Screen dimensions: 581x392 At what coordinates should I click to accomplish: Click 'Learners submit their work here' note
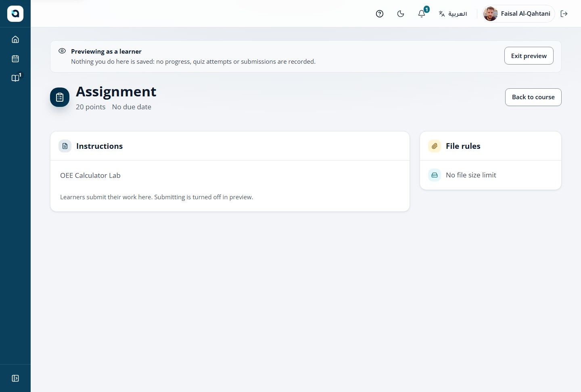(x=157, y=197)
